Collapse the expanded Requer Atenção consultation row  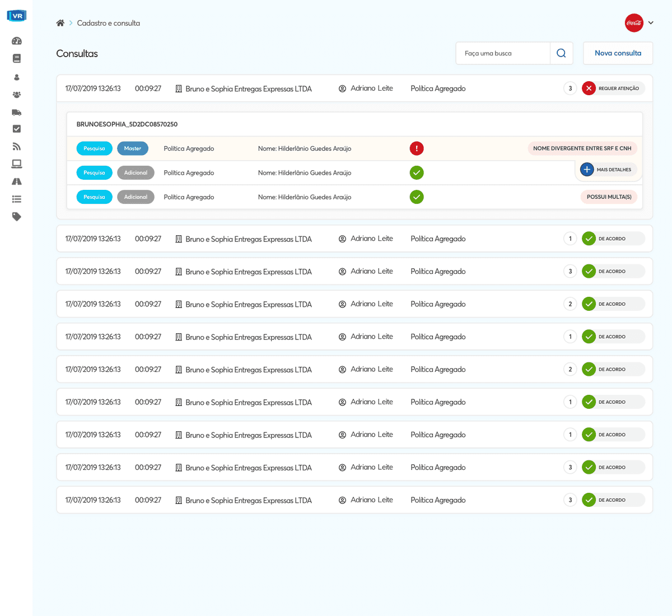click(354, 88)
